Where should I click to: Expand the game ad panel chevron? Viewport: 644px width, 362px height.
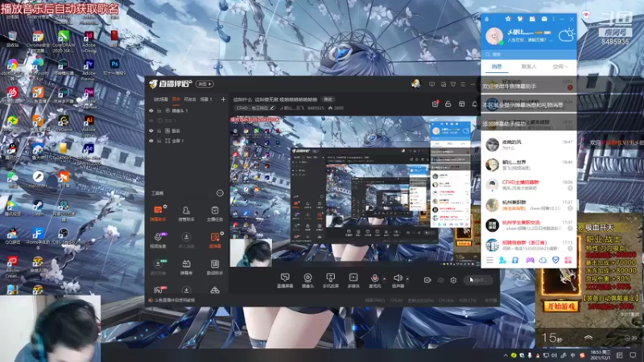point(588,337)
